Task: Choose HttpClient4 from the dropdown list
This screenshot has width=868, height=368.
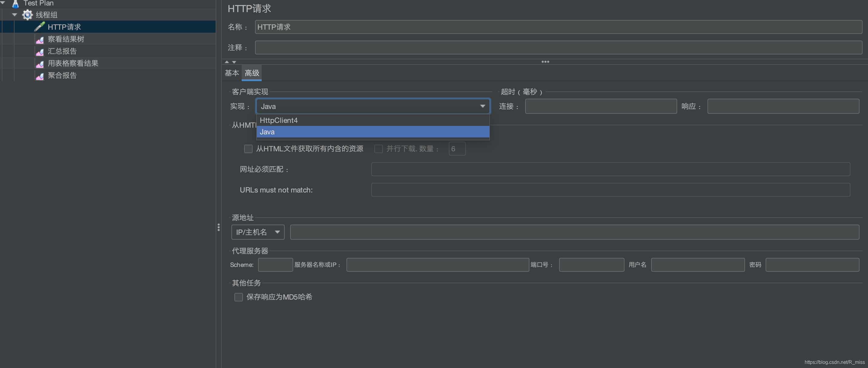Action: coord(373,120)
